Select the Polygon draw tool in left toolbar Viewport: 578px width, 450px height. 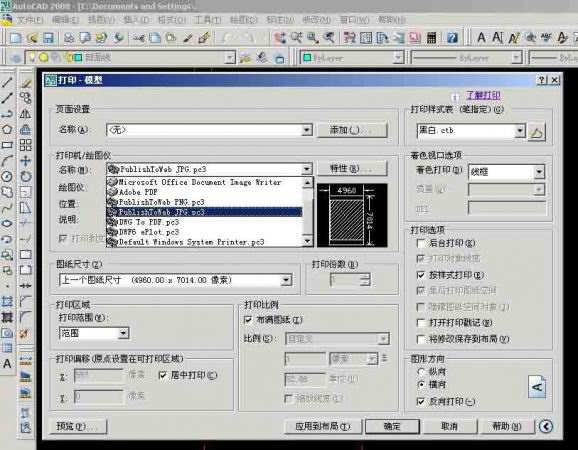[7, 129]
